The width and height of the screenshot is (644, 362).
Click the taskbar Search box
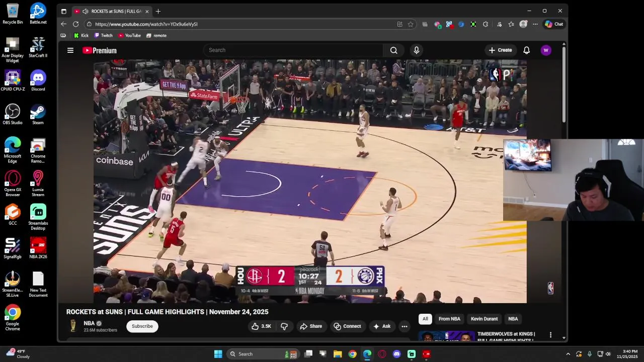point(263,354)
